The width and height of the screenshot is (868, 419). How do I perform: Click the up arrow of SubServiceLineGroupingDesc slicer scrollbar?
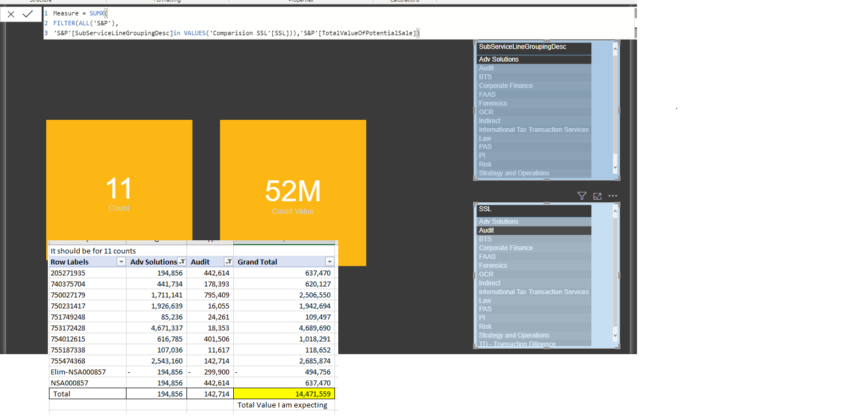615,49
